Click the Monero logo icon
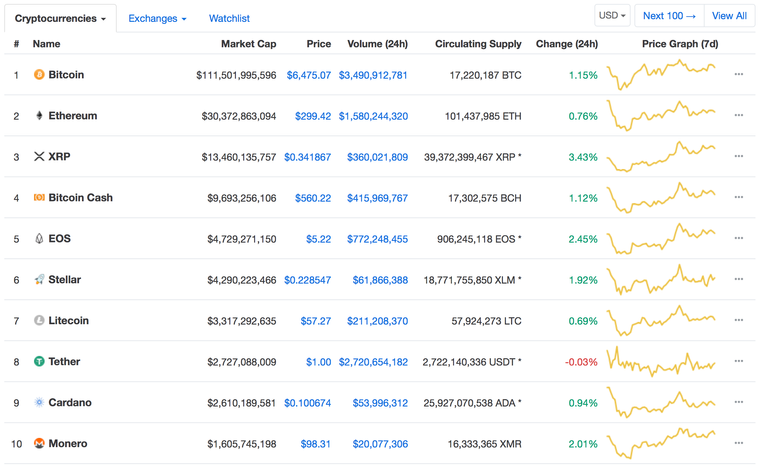Screen dimensions: 768x466 (39, 443)
